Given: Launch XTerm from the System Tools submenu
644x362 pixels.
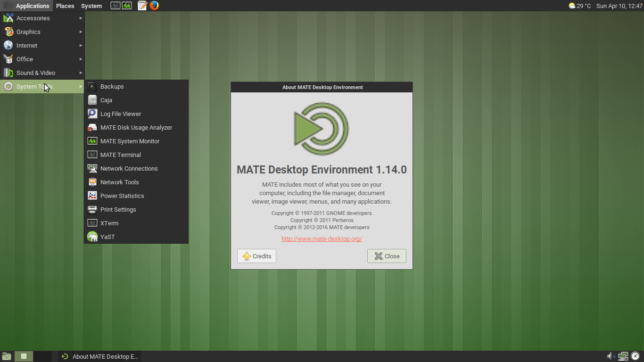Looking at the screenshot, I should click(x=136, y=223).
